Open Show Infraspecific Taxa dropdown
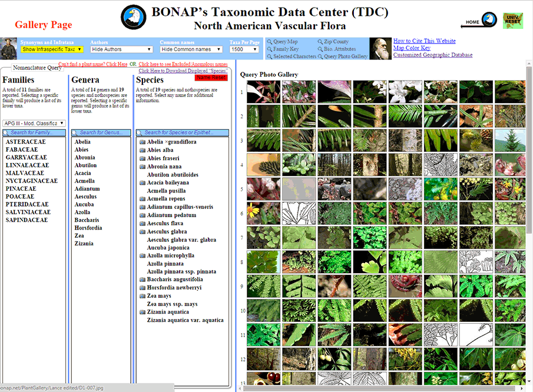Screen dimensions: 533x392 point(52,49)
